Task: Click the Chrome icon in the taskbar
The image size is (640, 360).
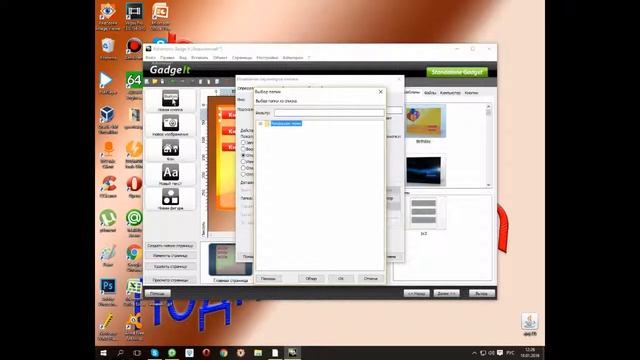Action: click(x=223, y=353)
